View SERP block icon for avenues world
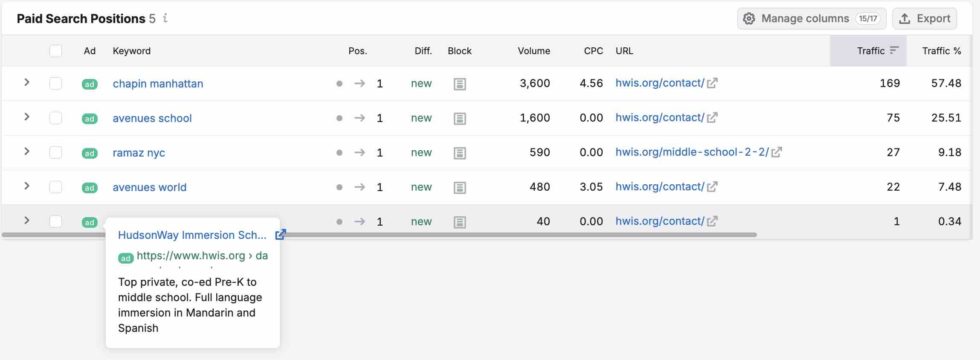The image size is (980, 360). tap(460, 188)
